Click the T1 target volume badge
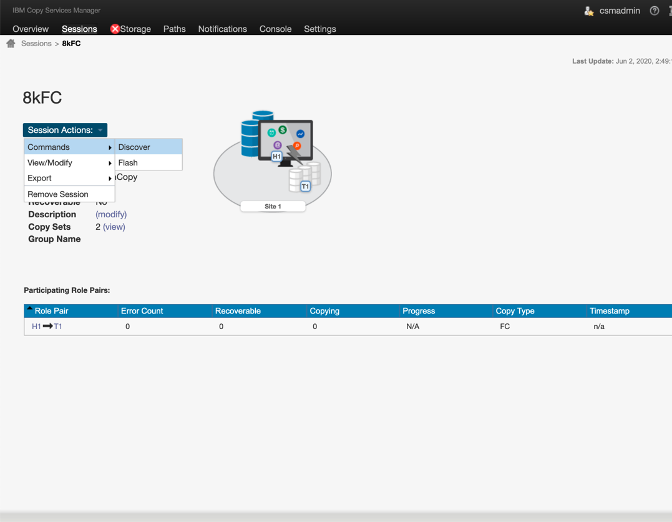The height and width of the screenshot is (522, 672). point(305,186)
